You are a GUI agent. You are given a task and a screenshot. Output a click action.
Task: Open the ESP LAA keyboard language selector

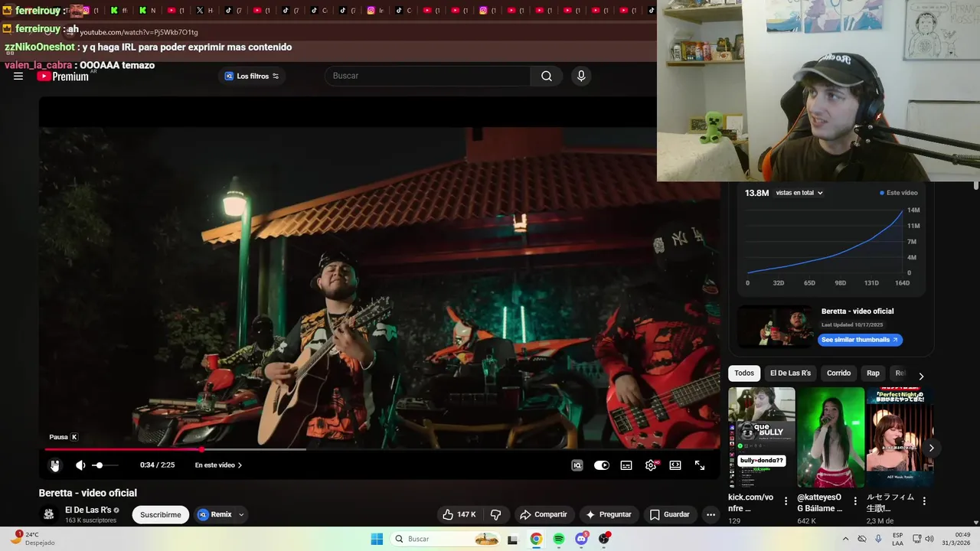point(898,539)
